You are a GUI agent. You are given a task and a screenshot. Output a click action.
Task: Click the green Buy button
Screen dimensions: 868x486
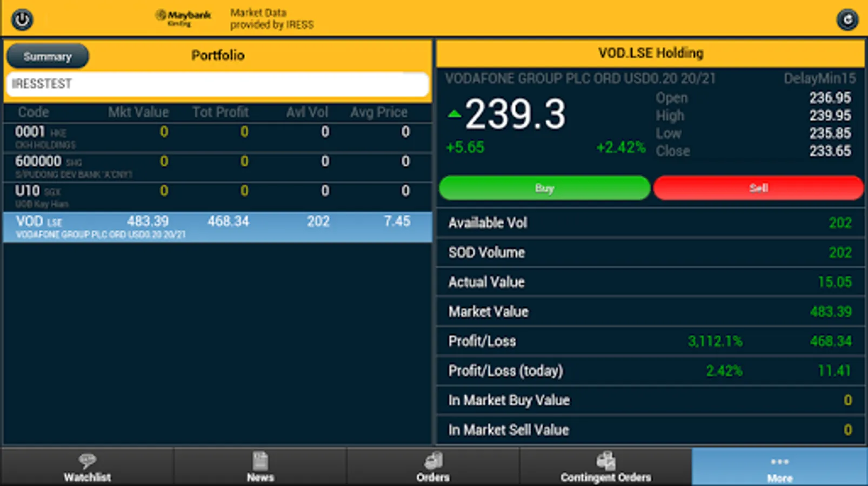[x=544, y=188]
